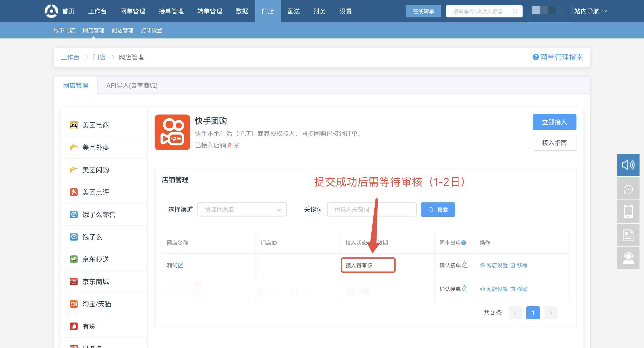Open 设置 in top navigation
Image resolution: width=644 pixels, height=348 pixels.
coord(346,11)
